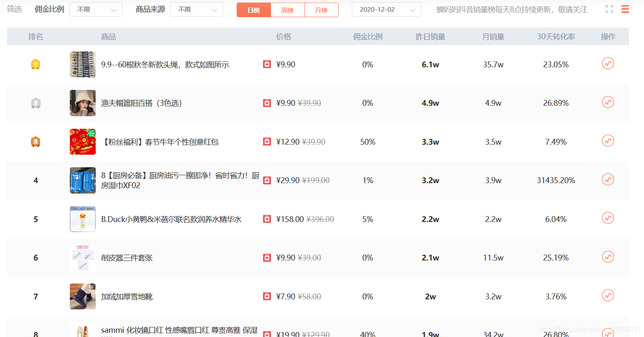Open product 9.9--60根秋冬新款头绳
This screenshot has height=337, width=644.
pos(165,64)
